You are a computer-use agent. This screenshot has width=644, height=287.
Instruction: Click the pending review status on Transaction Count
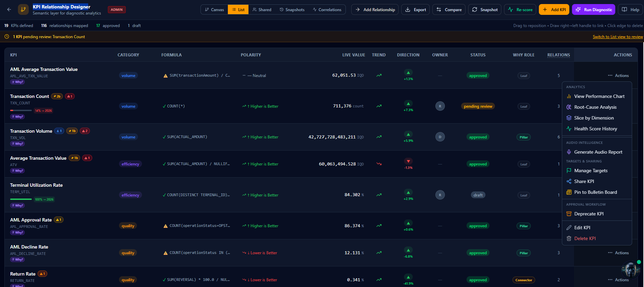pyautogui.click(x=478, y=106)
